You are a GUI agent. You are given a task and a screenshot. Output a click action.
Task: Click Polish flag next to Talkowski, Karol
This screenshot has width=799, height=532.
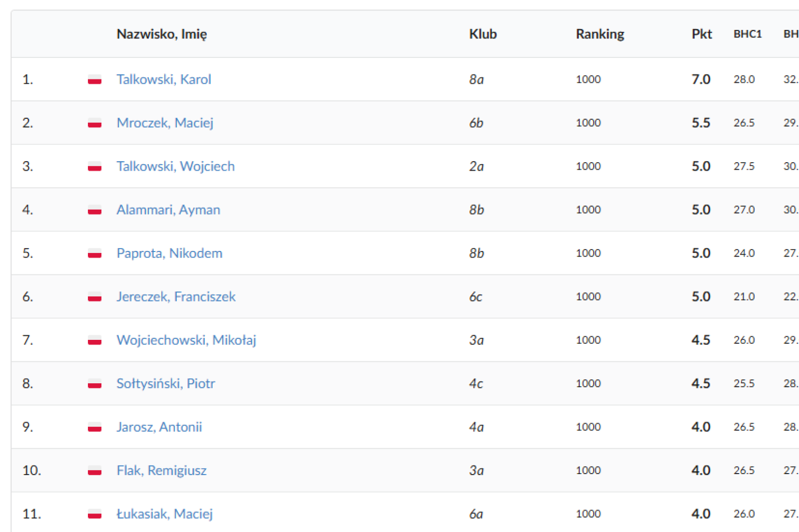tap(95, 80)
